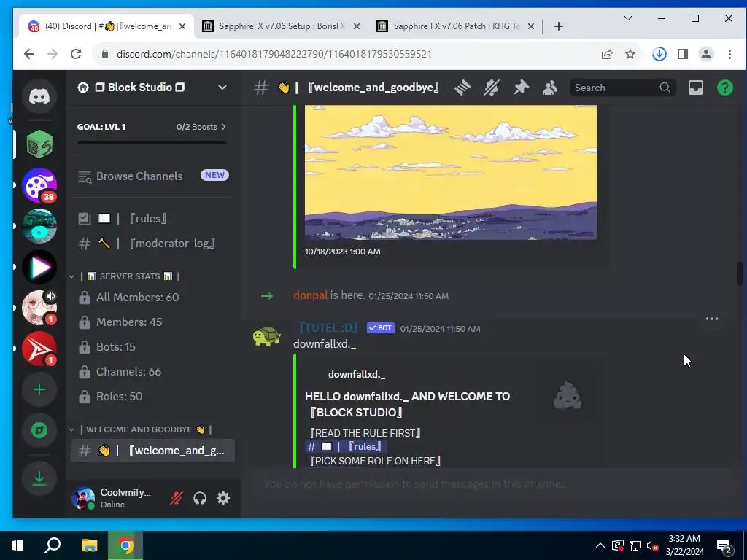Open the green Help icon
The image size is (747, 560).
coord(724,87)
